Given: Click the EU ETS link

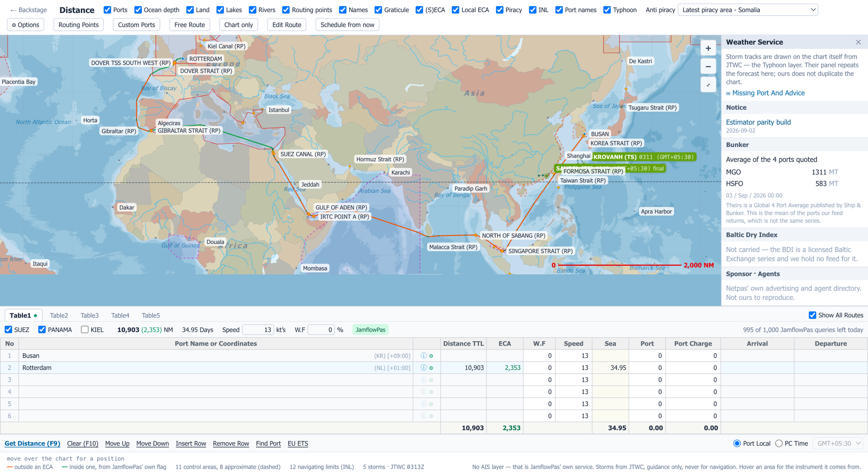Looking at the screenshot, I should point(298,443).
